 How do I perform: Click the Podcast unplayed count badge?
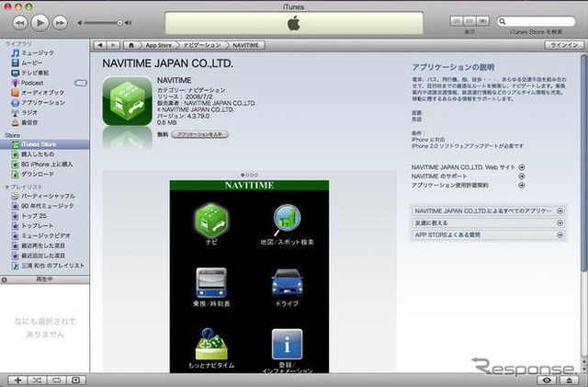pos(80,83)
